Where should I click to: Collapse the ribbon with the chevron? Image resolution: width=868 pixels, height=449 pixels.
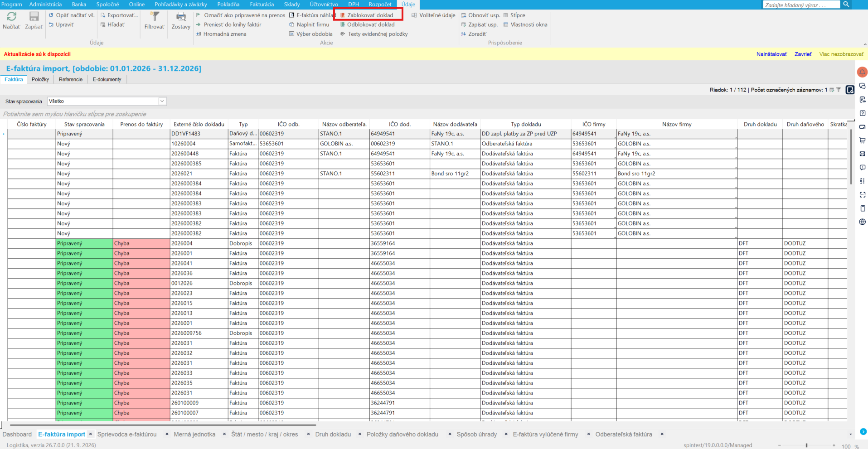pyautogui.click(x=865, y=44)
